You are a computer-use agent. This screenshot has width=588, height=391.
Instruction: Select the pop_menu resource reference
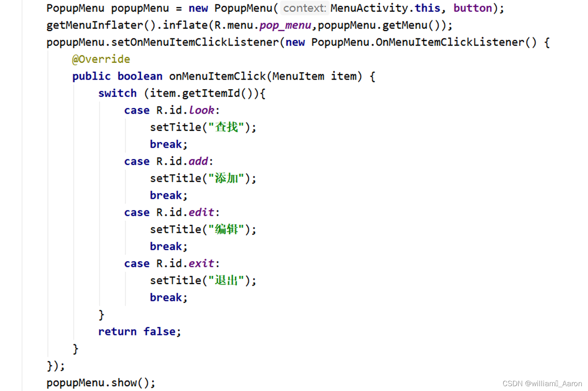[285, 25]
